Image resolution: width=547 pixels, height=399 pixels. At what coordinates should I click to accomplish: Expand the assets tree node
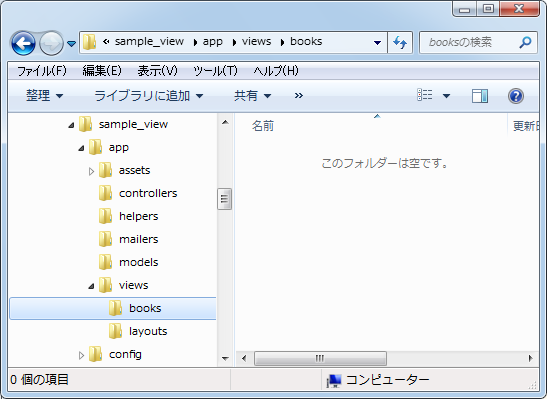click(91, 171)
